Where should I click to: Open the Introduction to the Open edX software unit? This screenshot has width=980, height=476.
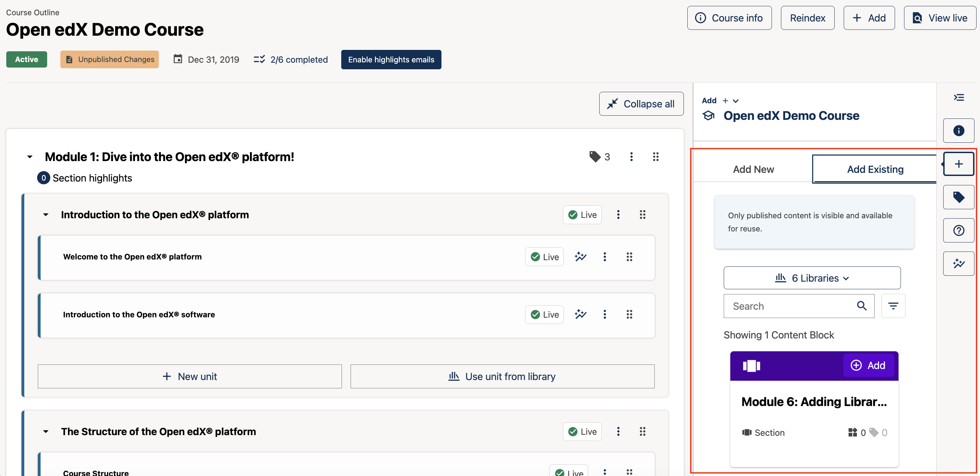[139, 315]
